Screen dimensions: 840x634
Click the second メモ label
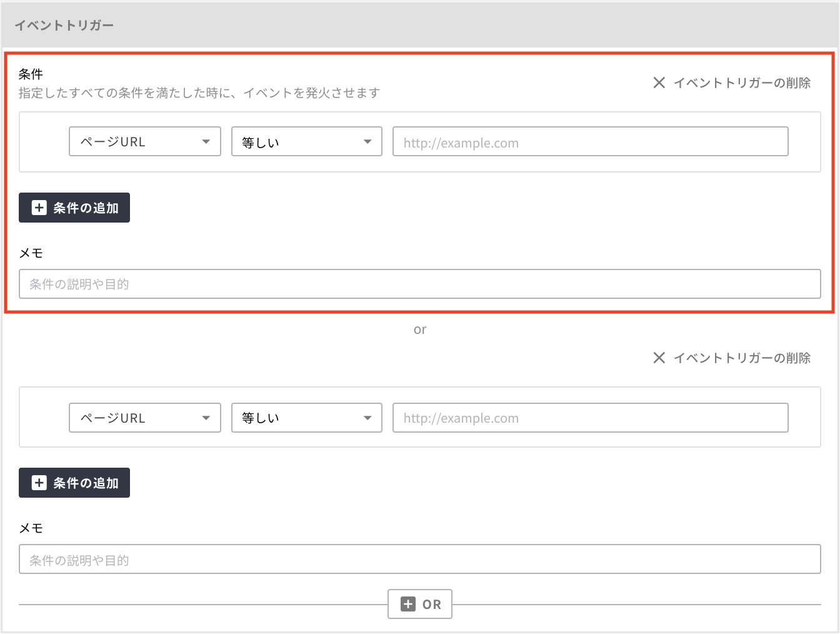31,528
